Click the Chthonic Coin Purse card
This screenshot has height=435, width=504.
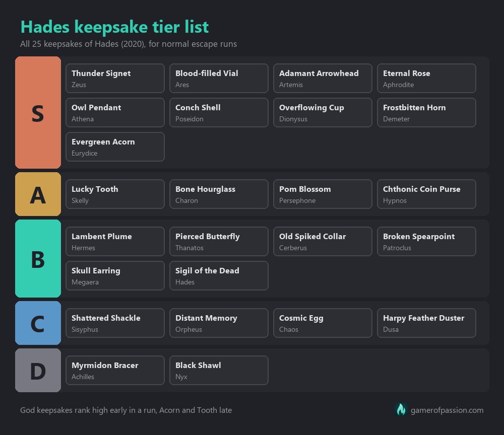[x=426, y=194]
